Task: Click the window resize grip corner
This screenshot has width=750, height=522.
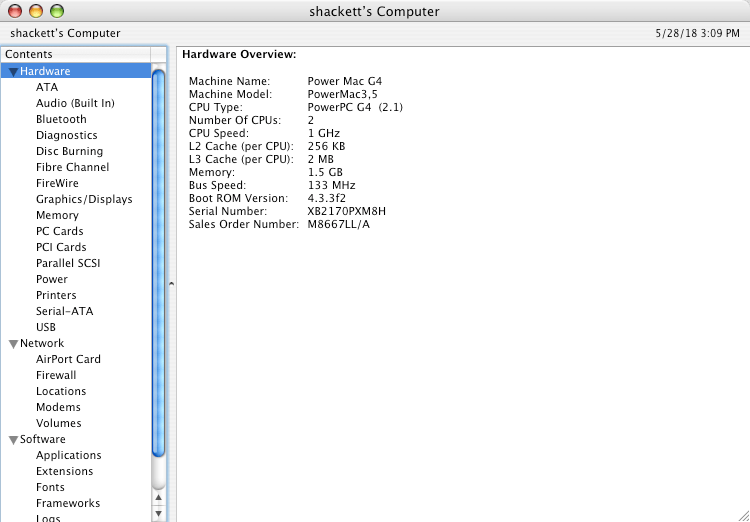Action: pos(742,514)
